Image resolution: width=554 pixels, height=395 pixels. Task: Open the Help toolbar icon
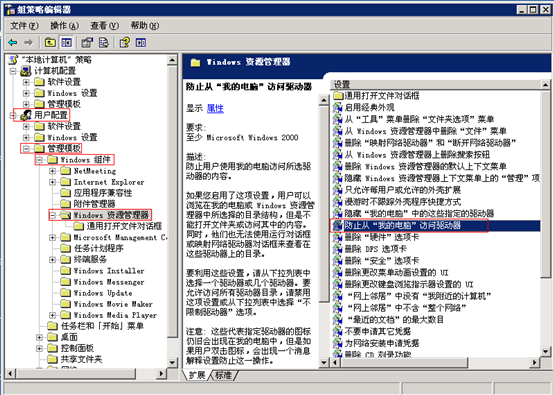[x=124, y=43]
